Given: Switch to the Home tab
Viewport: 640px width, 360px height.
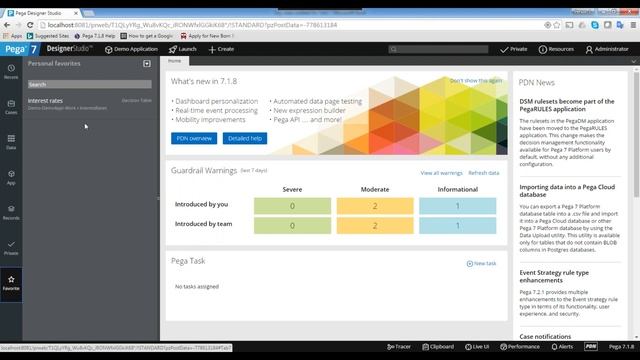Looking at the screenshot, I should pyautogui.click(x=175, y=61).
